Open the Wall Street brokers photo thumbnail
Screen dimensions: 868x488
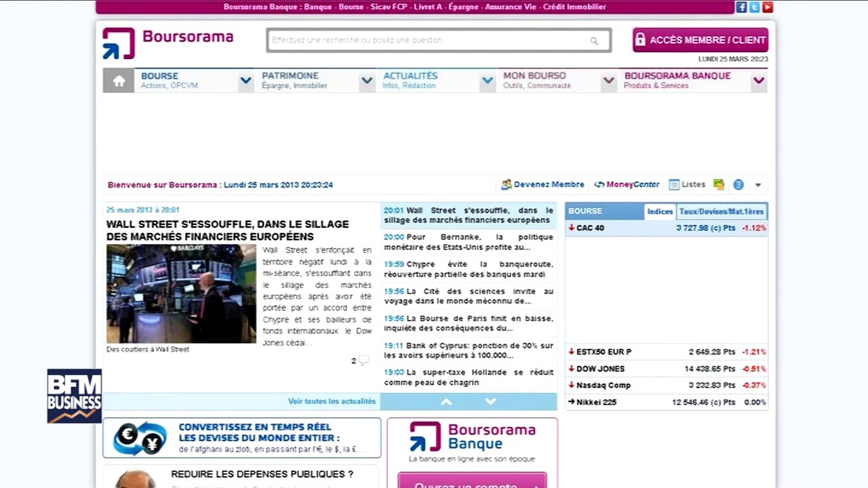coord(181,293)
